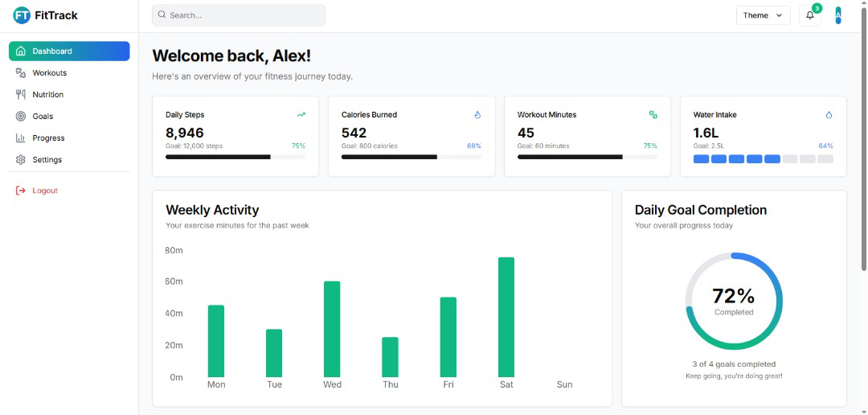
Task: Click the 45 workout minutes value
Action: click(526, 133)
